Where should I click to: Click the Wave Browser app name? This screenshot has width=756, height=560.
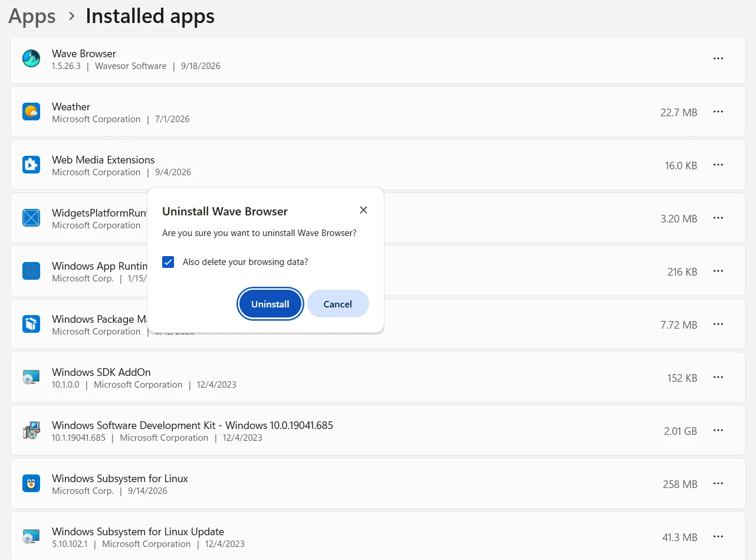(84, 54)
